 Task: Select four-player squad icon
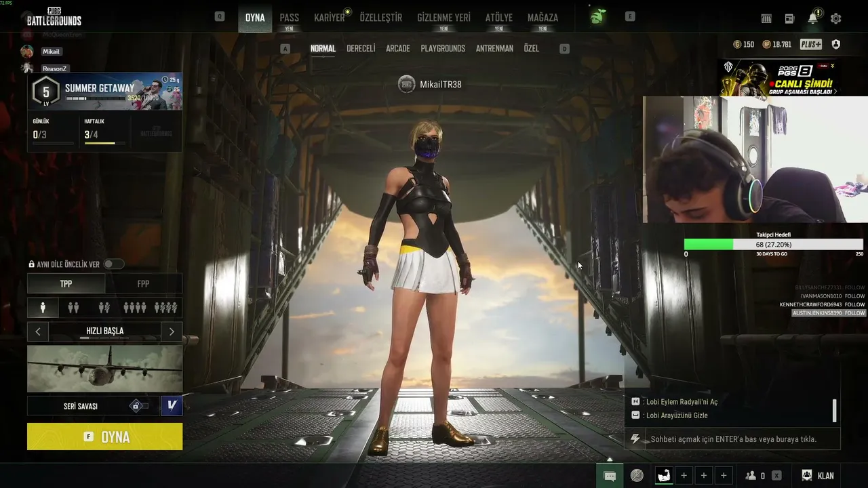[134, 308]
